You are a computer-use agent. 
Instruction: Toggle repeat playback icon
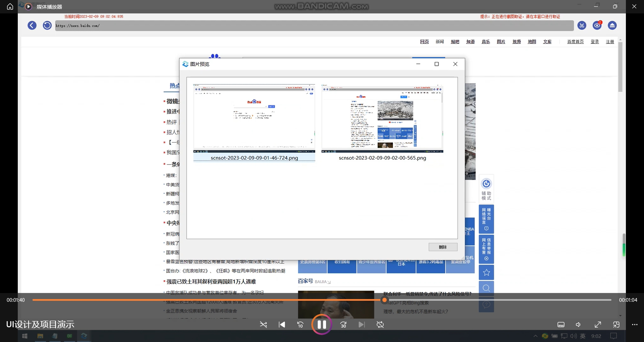point(380,325)
